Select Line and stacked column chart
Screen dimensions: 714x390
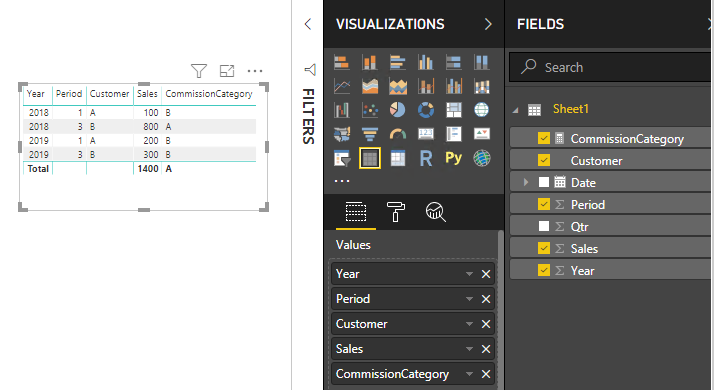point(426,86)
